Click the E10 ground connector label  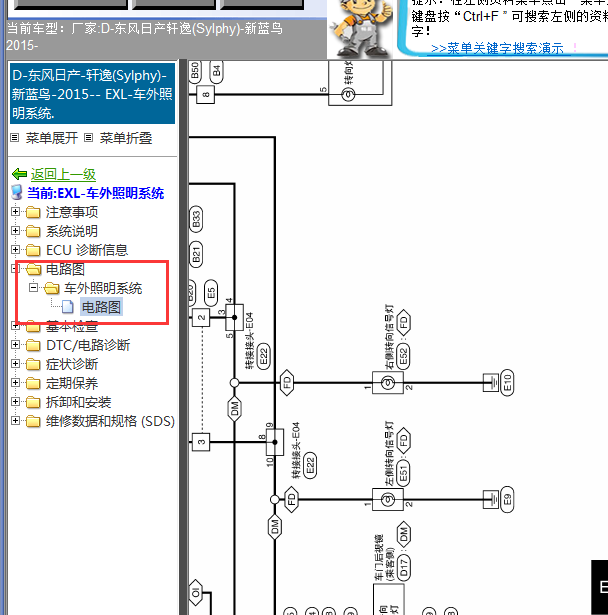507,383
